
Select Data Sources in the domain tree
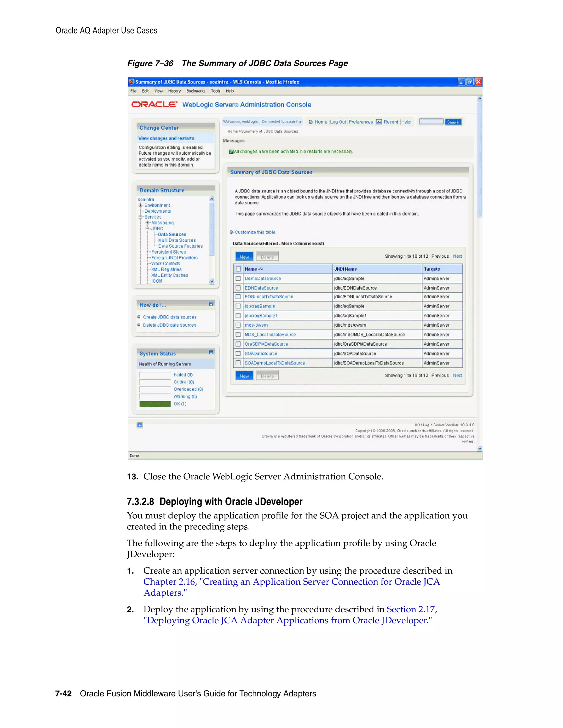point(172,234)
